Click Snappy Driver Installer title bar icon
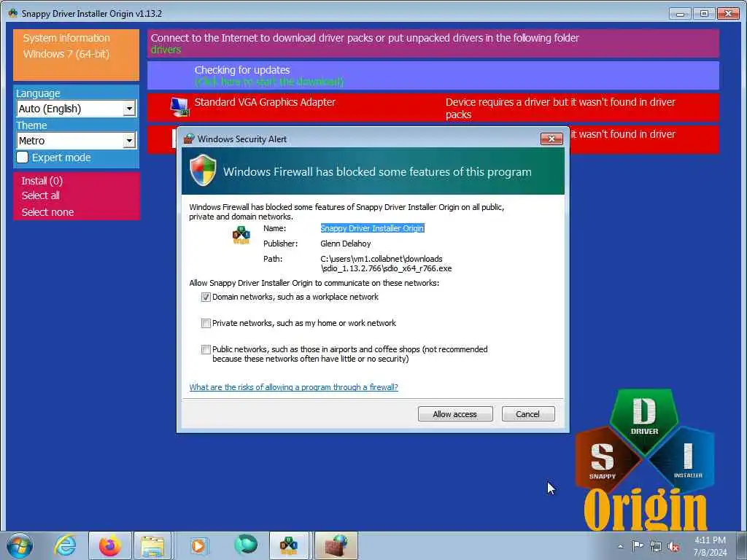This screenshot has width=747, height=560. click(13, 13)
